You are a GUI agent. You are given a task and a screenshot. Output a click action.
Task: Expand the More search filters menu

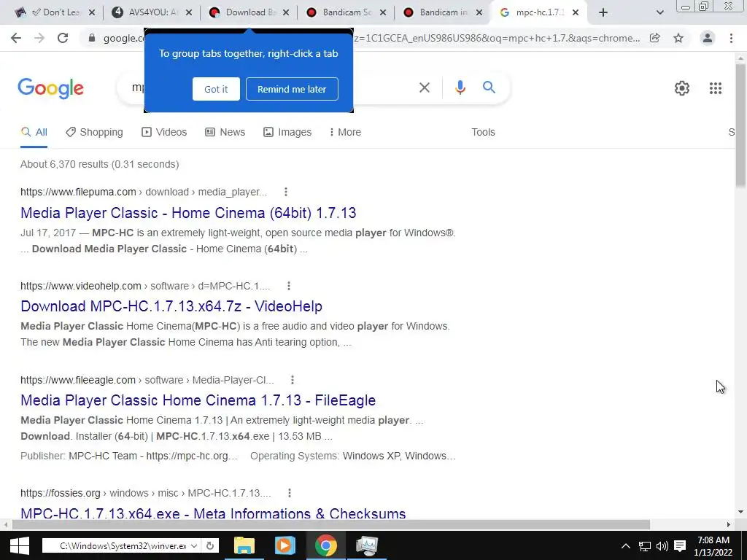(345, 132)
